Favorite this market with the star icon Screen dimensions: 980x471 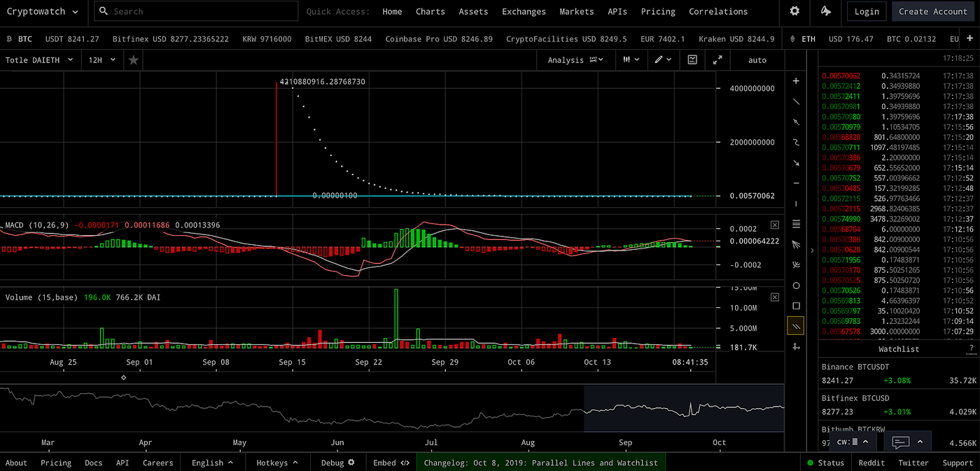[134, 60]
